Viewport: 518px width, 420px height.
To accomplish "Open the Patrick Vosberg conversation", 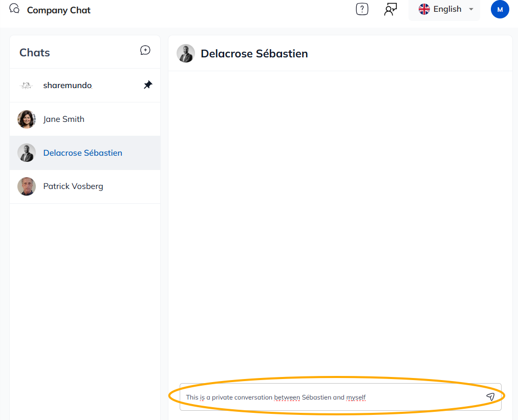I will tap(73, 186).
